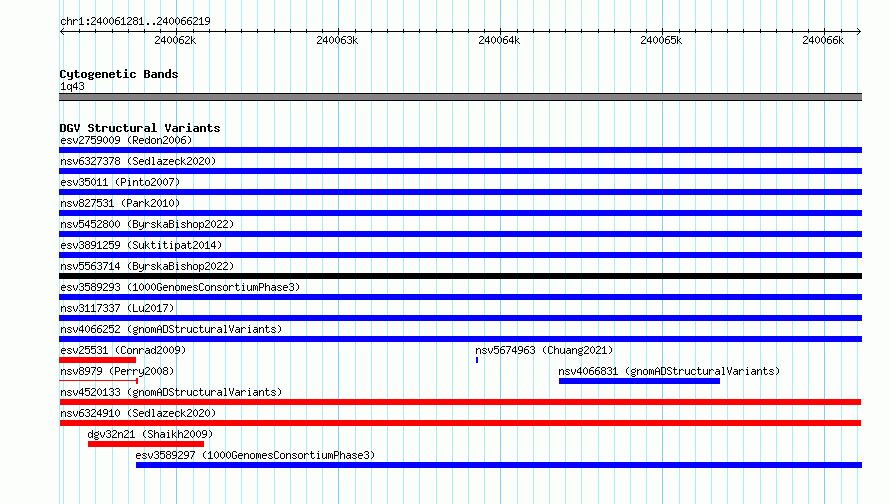The image size is (890, 504).
Task: Click the blue bar under nsv5452800
Action: pyautogui.click(x=460, y=234)
